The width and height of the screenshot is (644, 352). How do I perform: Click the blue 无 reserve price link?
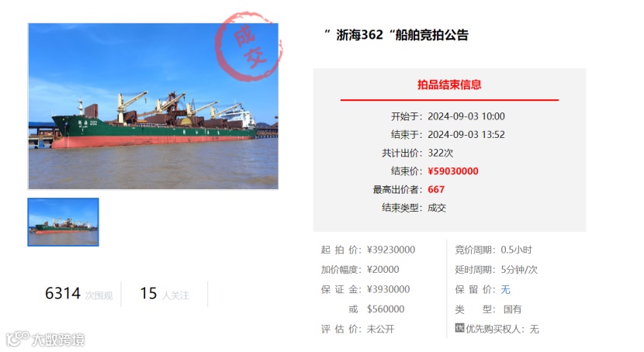[505, 290]
